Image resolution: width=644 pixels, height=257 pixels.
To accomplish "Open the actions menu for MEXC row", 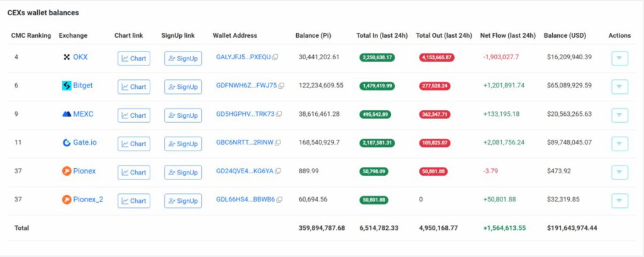I will [619, 115].
